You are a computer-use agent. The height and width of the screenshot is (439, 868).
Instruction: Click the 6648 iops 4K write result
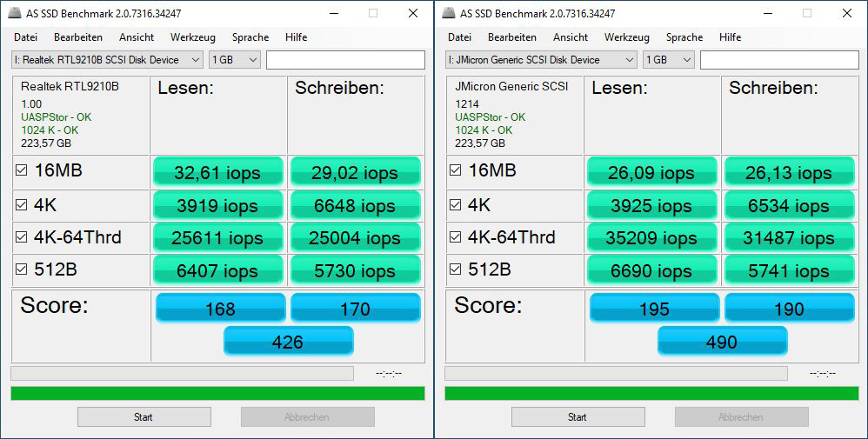click(355, 205)
